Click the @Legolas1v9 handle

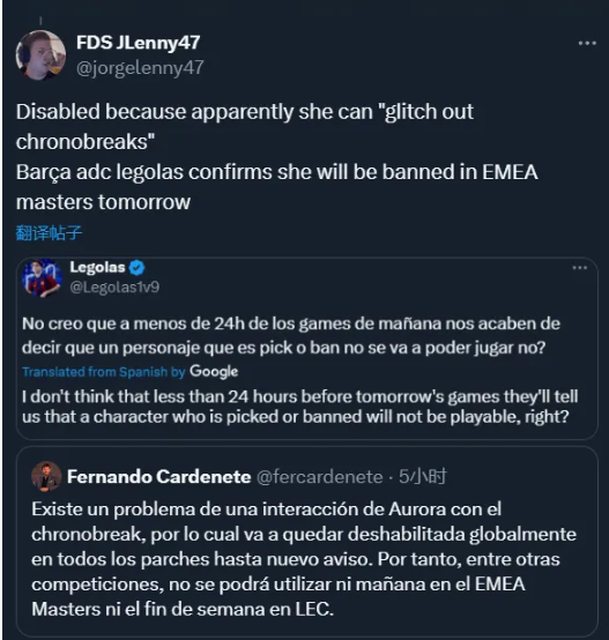click(114, 287)
